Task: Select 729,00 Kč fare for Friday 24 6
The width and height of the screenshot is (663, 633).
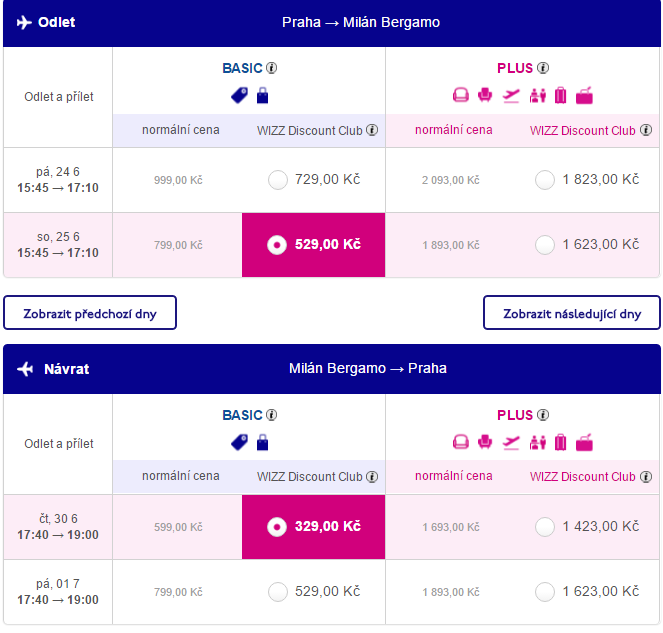Action: click(278, 180)
